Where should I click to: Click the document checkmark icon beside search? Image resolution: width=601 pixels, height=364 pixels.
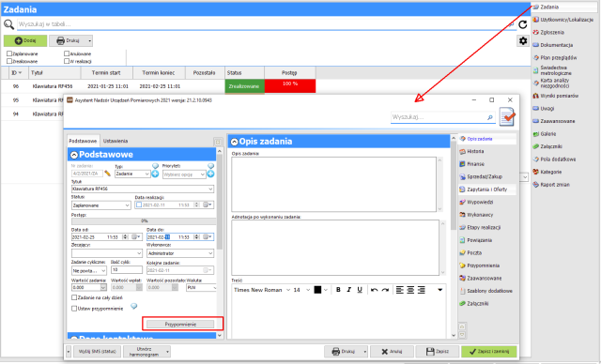click(x=507, y=116)
